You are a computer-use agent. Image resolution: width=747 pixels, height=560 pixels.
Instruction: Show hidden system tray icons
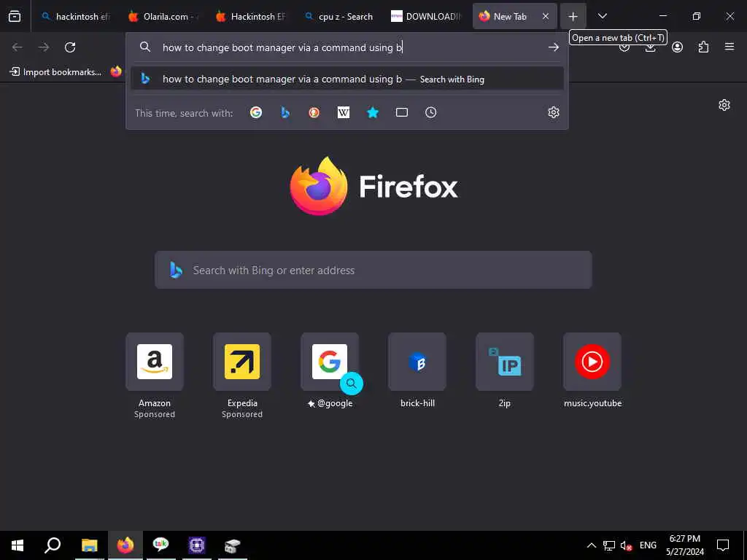(x=591, y=545)
